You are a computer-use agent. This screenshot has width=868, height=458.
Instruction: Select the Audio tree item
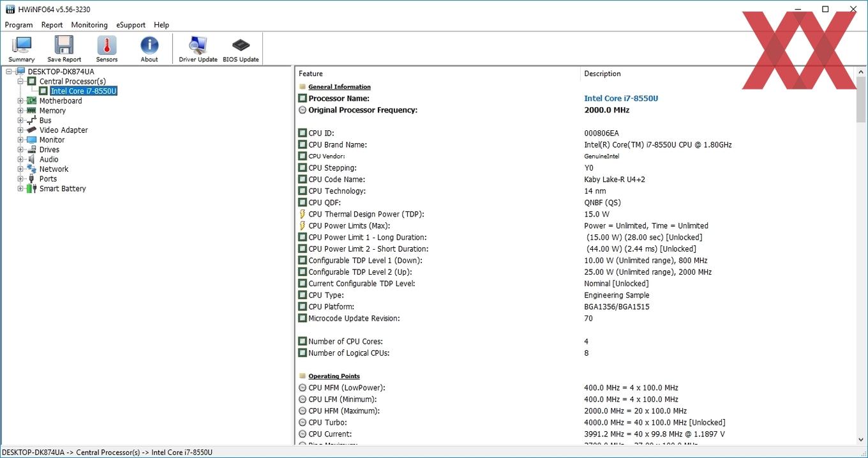49,159
